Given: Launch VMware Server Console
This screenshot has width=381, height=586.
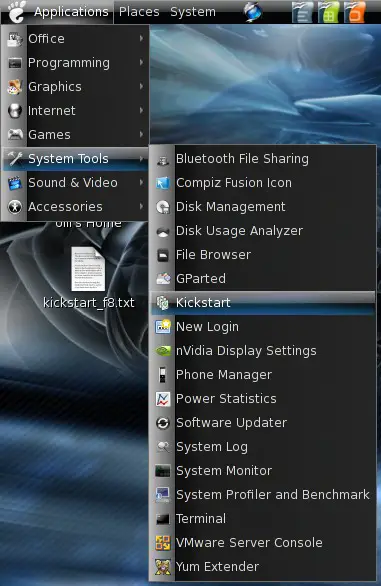Looking at the screenshot, I should [263, 542].
